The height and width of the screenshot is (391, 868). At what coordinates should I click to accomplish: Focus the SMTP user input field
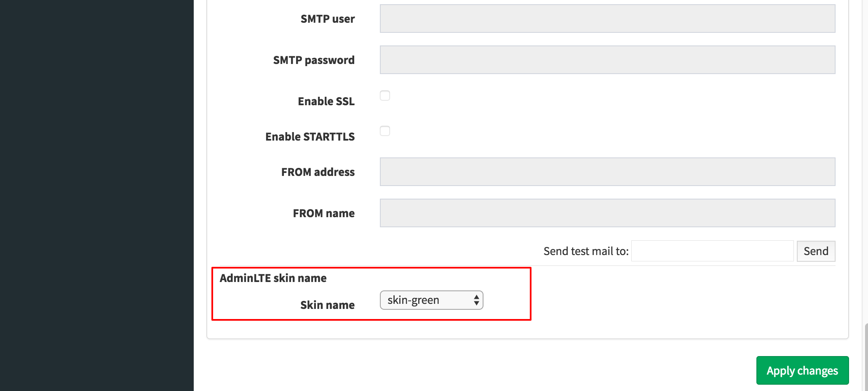pyautogui.click(x=607, y=19)
